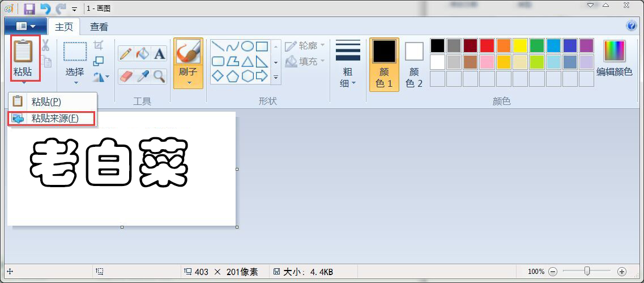Click the Copy icon below scissors

click(46, 62)
